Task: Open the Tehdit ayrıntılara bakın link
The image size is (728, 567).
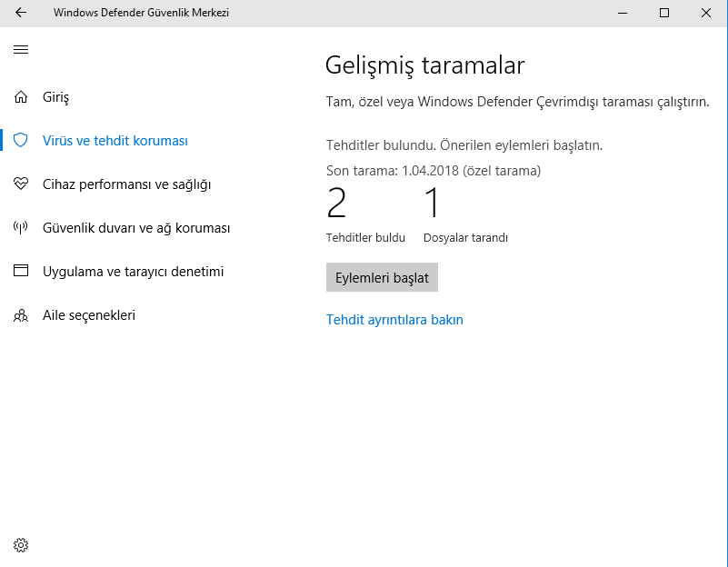Action: click(x=394, y=320)
